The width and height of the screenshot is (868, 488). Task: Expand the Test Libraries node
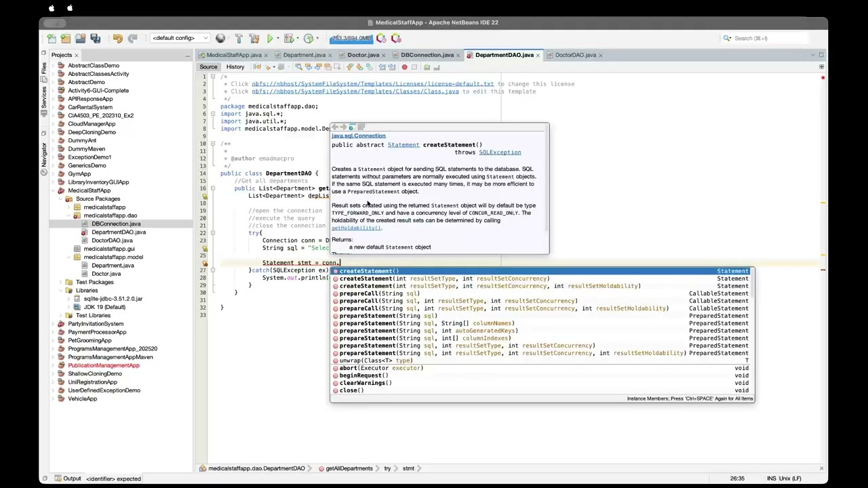coord(62,316)
